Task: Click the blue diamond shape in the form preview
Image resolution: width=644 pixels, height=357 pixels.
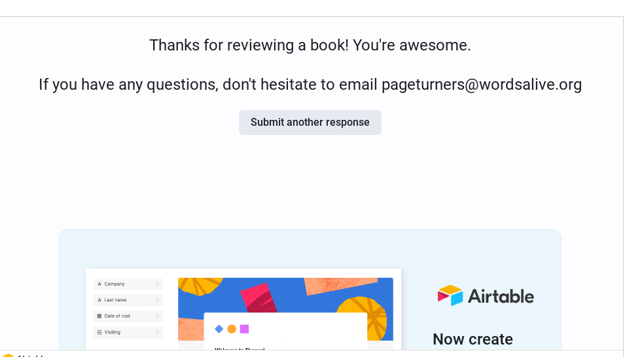Action: (219, 329)
